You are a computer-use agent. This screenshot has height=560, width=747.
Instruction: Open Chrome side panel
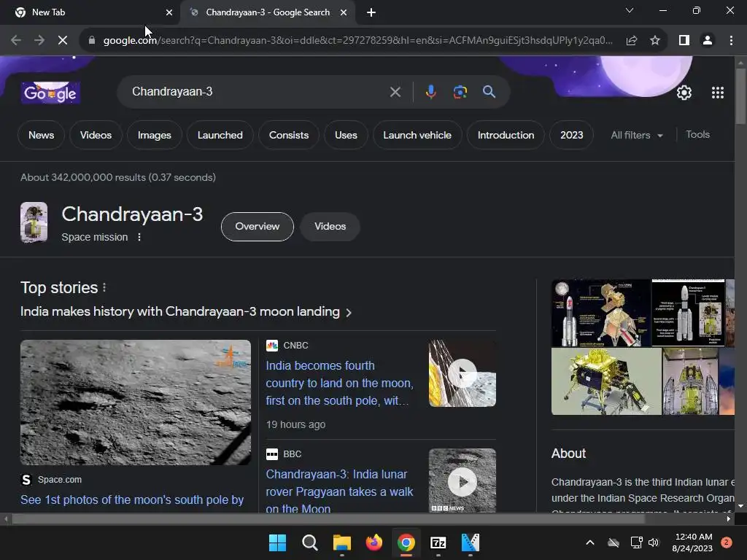pyautogui.click(x=684, y=41)
